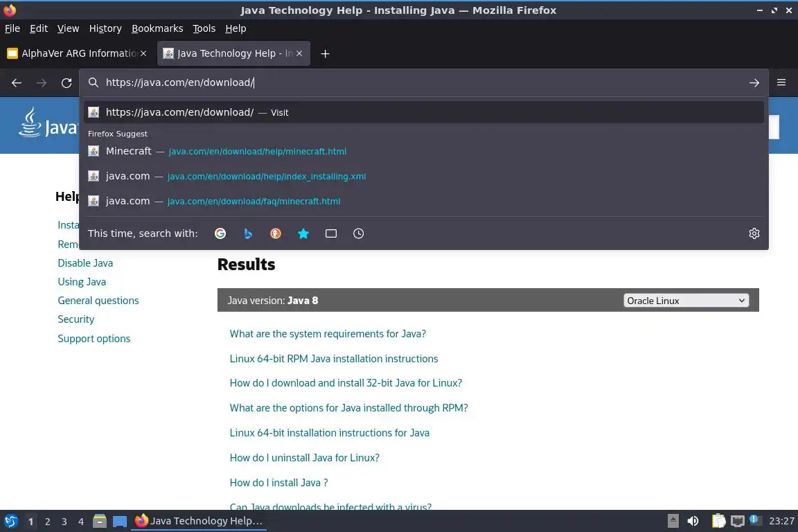Click inside the address bar URL field
The height and width of the screenshot is (532, 798).
tap(423, 82)
